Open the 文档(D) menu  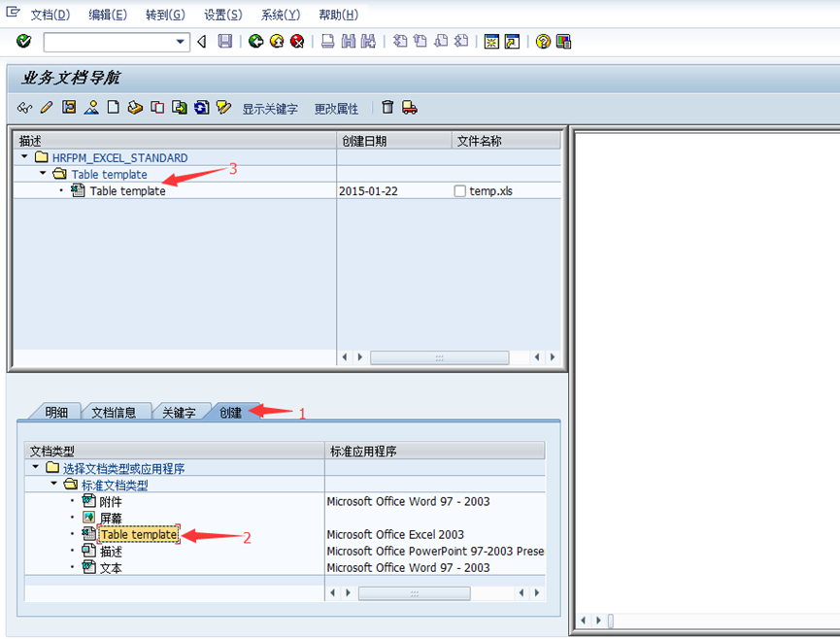coord(50,15)
